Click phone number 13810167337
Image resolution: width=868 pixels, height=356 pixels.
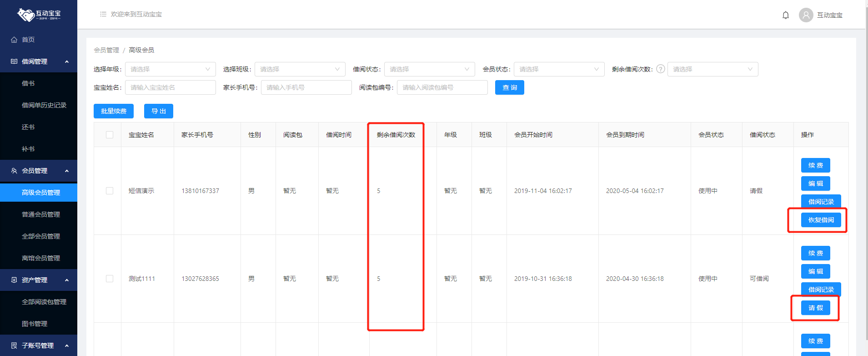(200, 191)
